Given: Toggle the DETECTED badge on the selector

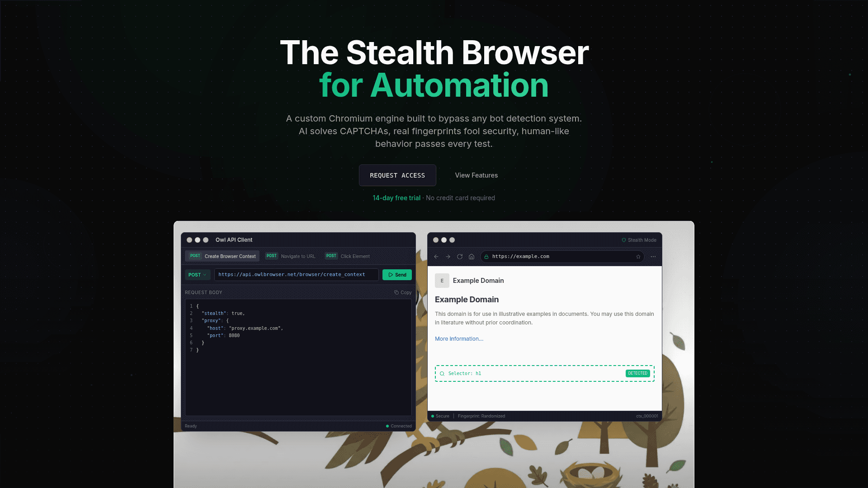Looking at the screenshot, I should pyautogui.click(x=637, y=373).
